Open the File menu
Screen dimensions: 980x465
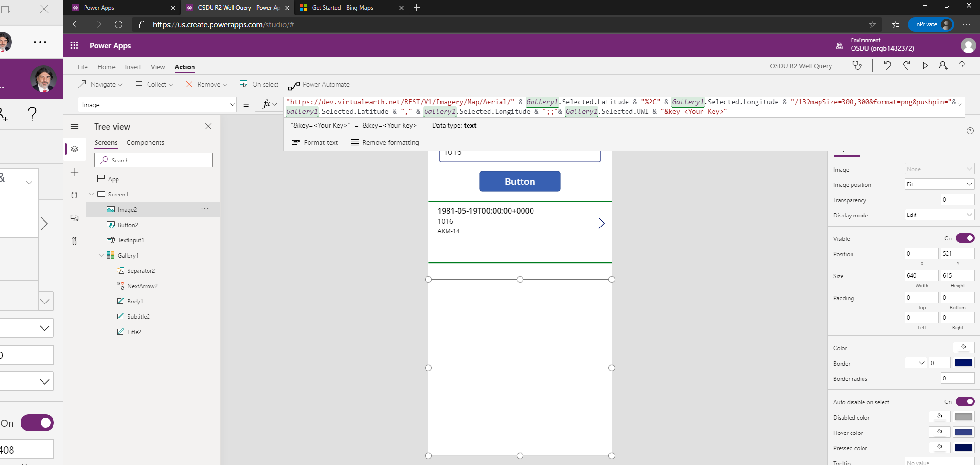point(83,67)
